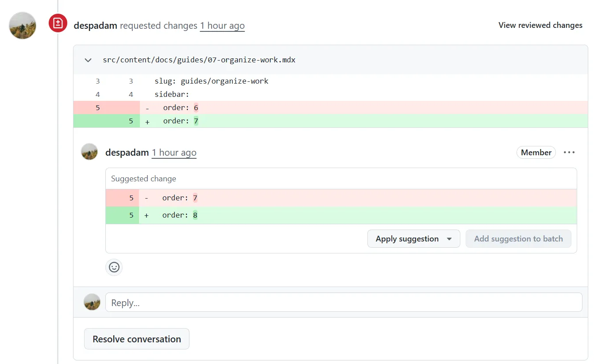Click the small avatar beside the Reply field
This screenshot has width=594, height=364.
click(x=92, y=302)
